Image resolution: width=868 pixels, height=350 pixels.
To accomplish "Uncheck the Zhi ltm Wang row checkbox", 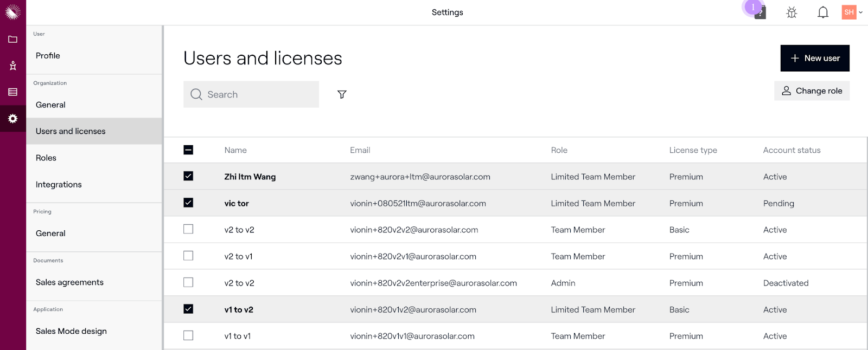I will [188, 176].
